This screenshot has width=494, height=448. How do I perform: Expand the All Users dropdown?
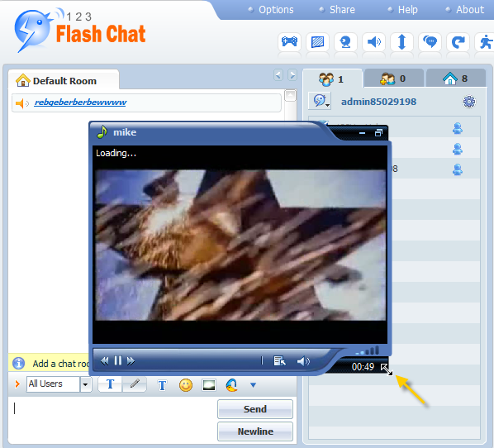pos(85,384)
